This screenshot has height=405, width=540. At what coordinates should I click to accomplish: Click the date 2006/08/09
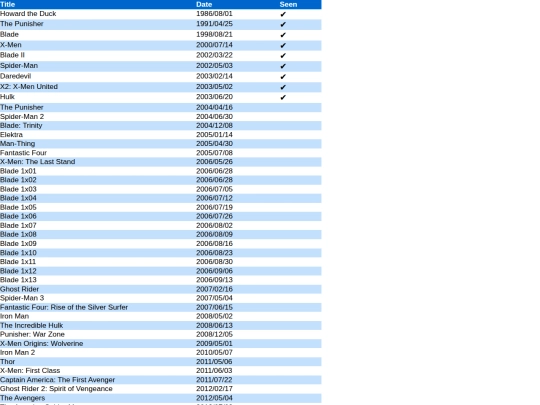tap(214, 235)
